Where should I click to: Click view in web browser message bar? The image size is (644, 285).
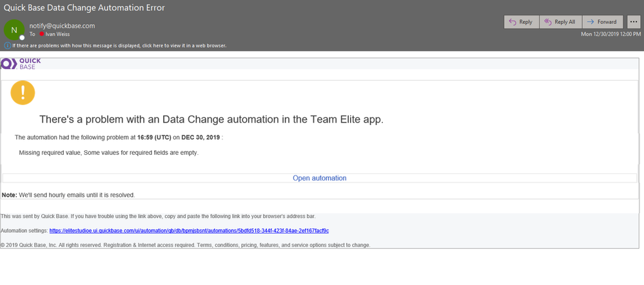[x=119, y=46]
